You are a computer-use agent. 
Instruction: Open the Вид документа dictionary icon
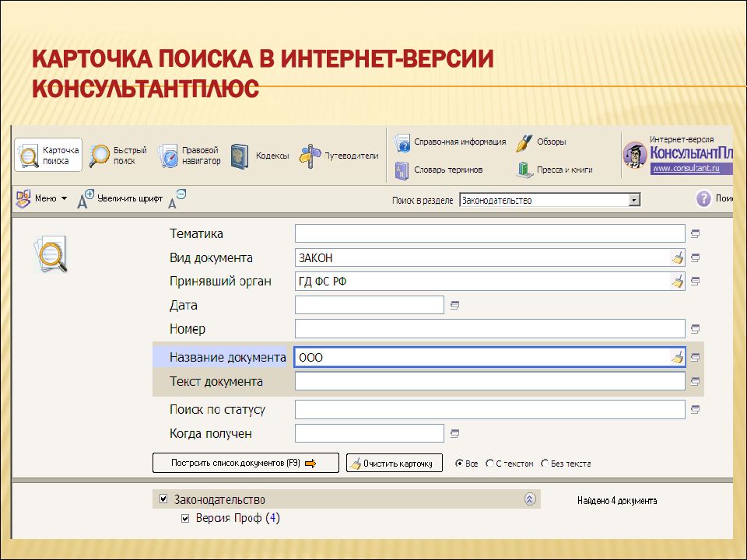point(695,257)
